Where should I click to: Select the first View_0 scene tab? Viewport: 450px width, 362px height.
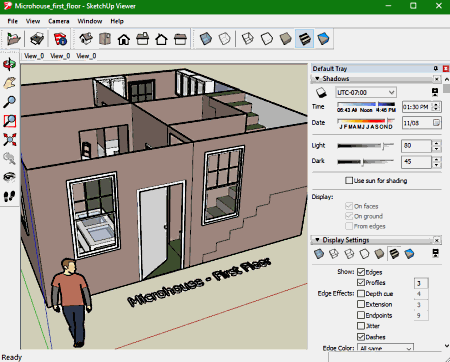34,56
